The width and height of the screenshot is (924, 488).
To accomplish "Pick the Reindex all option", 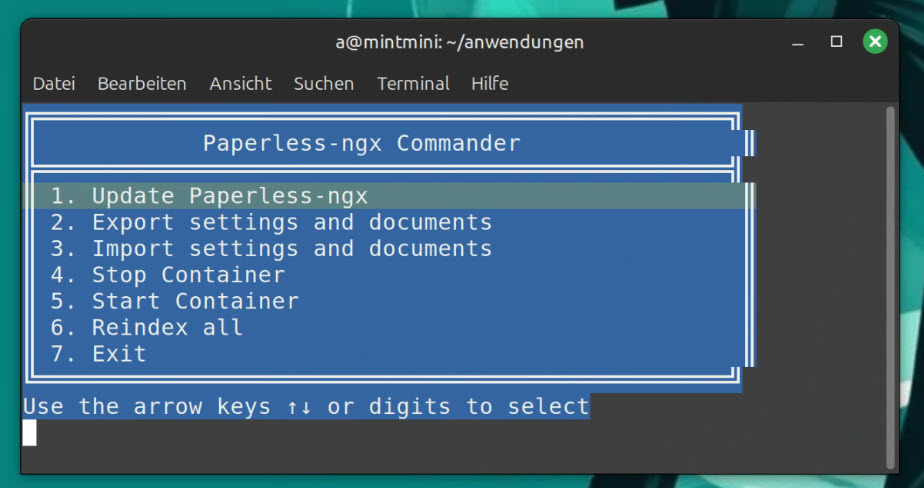I will [147, 327].
